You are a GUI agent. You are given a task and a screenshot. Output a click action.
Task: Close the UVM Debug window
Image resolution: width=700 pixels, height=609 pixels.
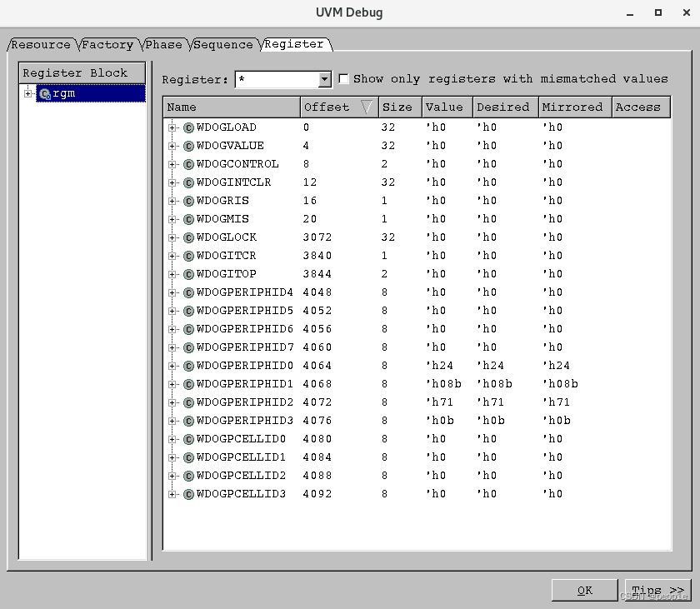coord(687,12)
